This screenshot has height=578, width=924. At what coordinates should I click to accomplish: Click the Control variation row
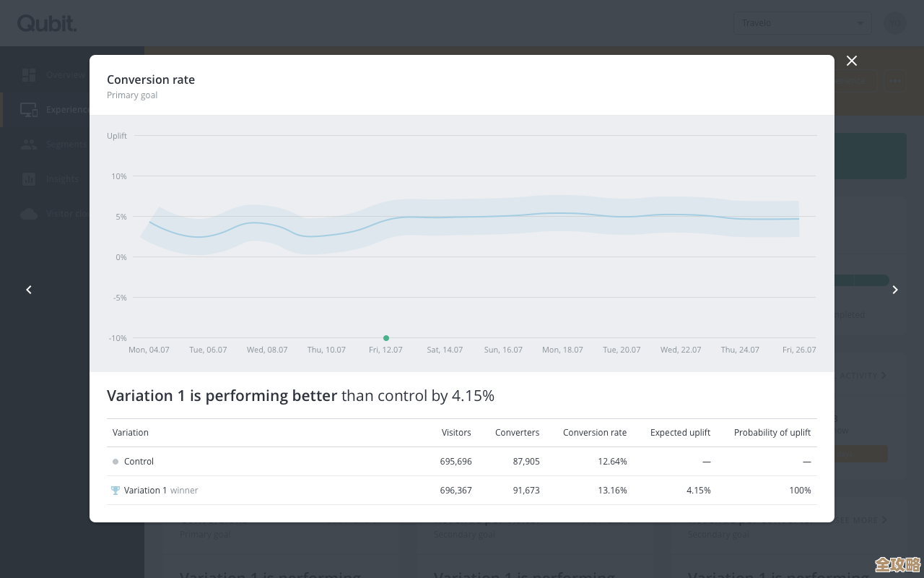click(x=139, y=462)
